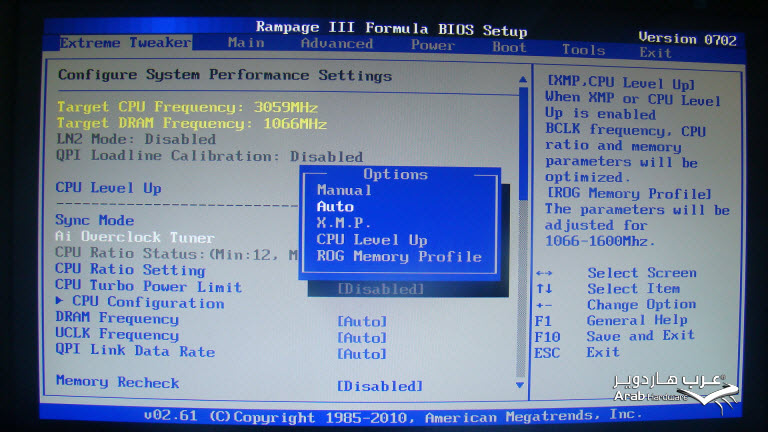The width and height of the screenshot is (768, 432).
Task: Select the Memory Recheck label
Action: 117,382
